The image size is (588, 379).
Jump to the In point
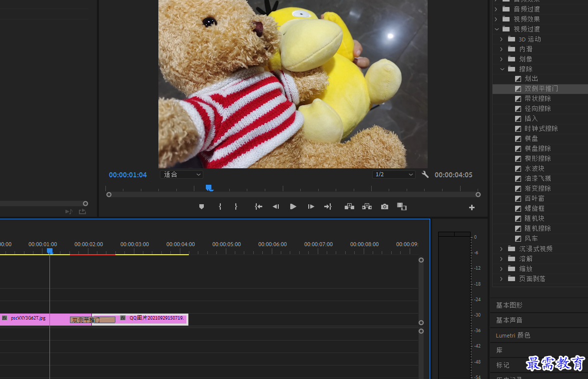click(258, 207)
